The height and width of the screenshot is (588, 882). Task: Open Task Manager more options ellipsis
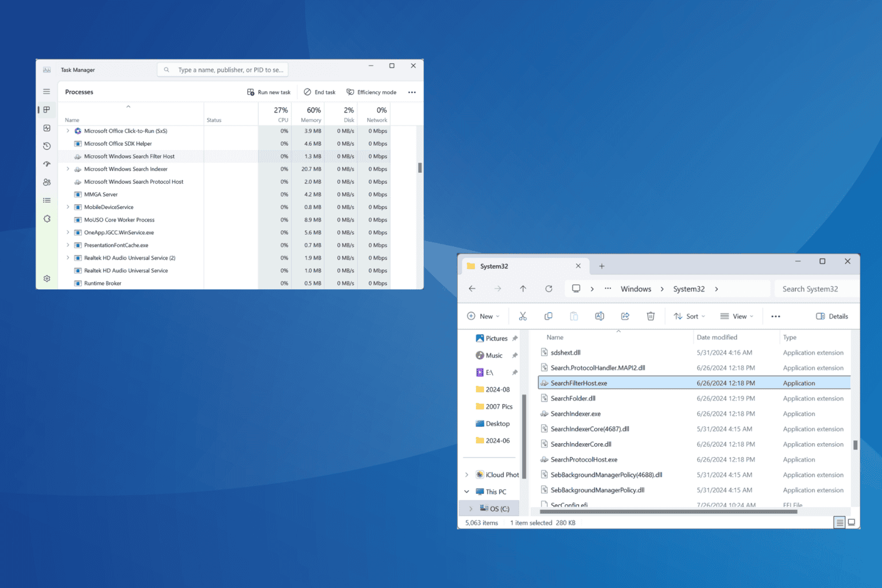[x=412, y=92]
